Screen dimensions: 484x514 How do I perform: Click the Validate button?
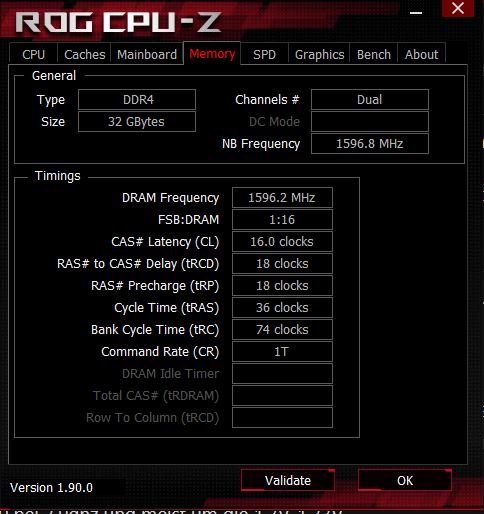coord(288,480)
